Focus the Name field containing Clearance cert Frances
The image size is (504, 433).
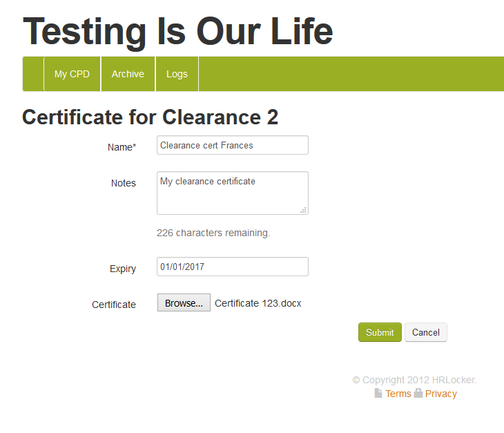click(x=232, y=146)
